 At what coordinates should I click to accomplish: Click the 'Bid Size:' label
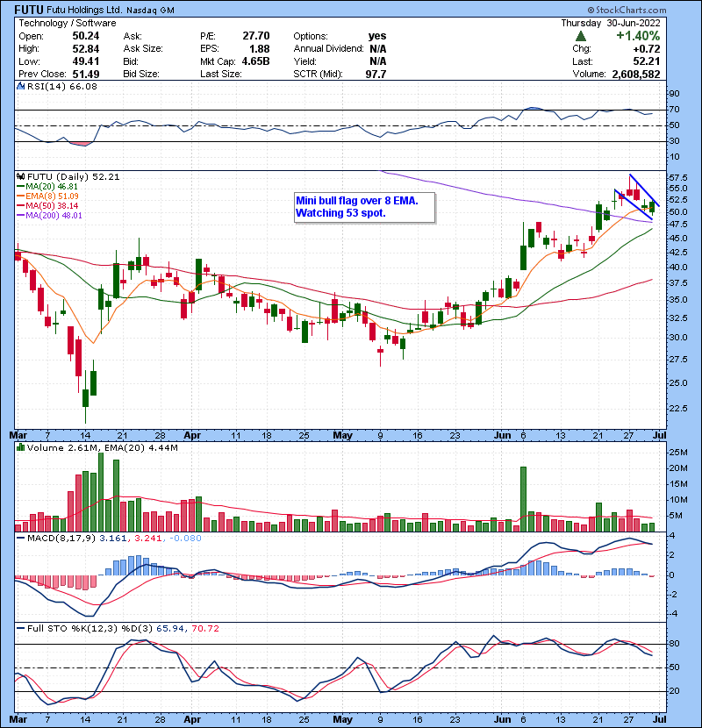point(141,74)
